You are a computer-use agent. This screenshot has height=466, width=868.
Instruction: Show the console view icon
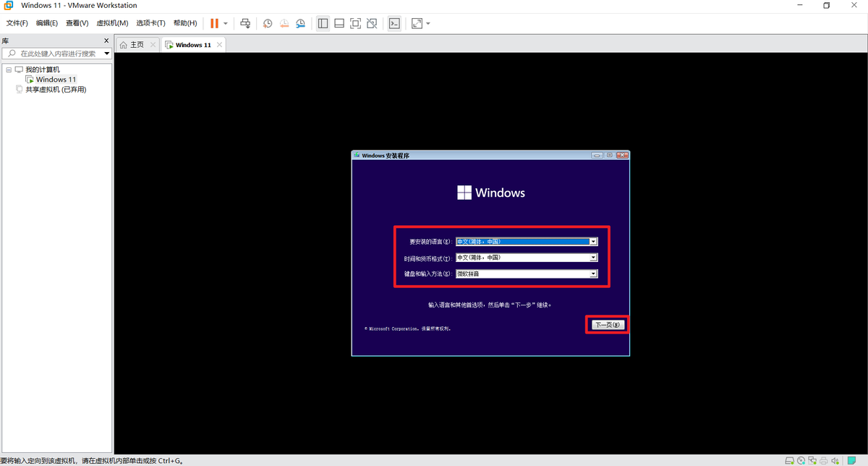click(x=393, y=23)
